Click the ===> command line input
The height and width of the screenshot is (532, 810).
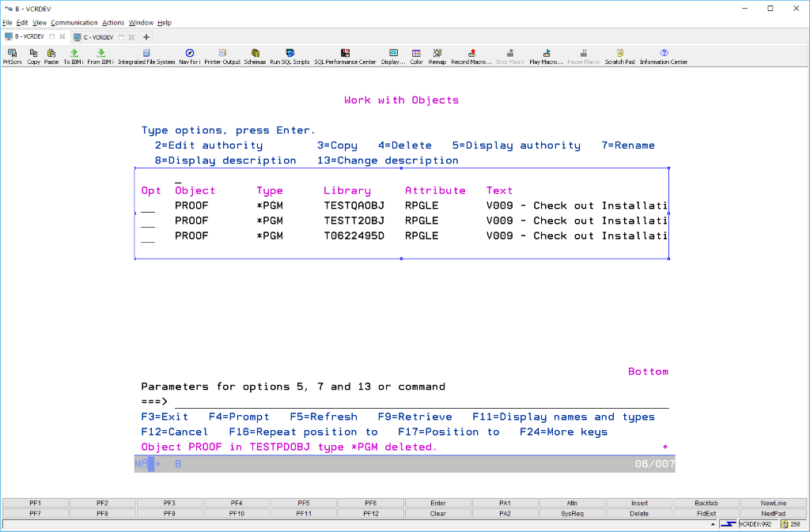(422, 402)
